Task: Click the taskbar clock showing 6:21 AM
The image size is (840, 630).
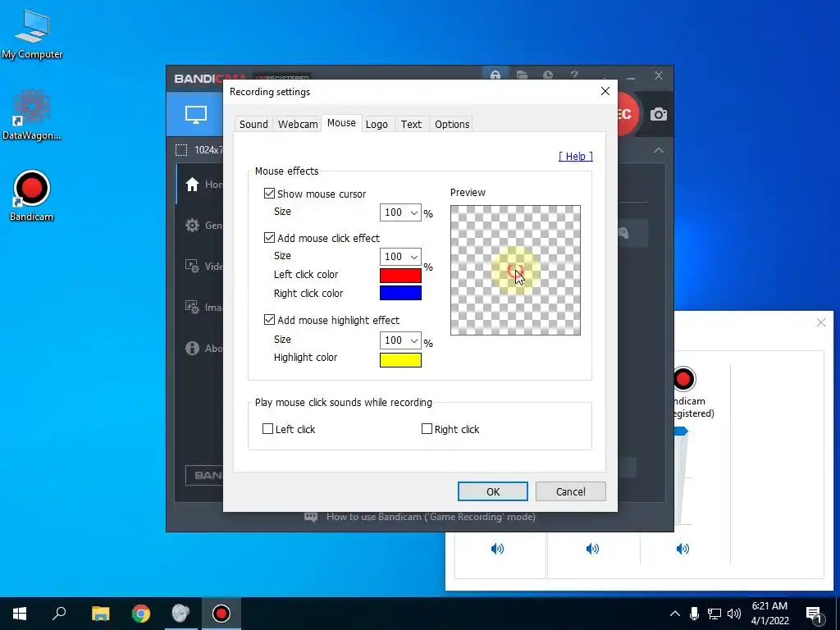Action: [x=769, y=614]
